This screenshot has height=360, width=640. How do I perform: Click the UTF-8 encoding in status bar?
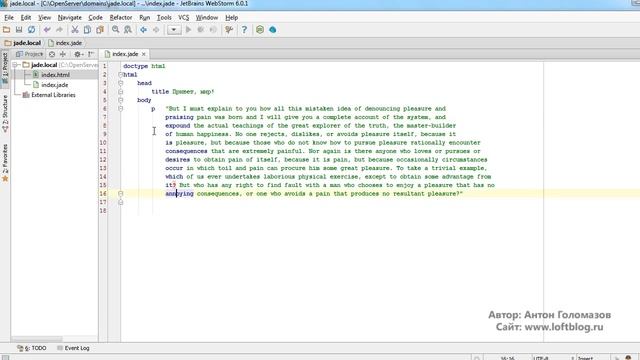click(x=541, y=358)
